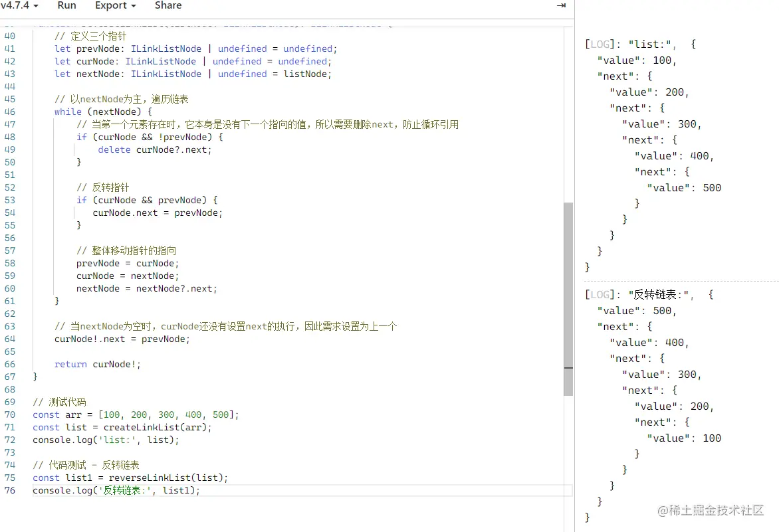Viewport: 779px width, 532px height.
Task: Click the editor vertical scrollbar thumb
Action: tap(568, 299)
